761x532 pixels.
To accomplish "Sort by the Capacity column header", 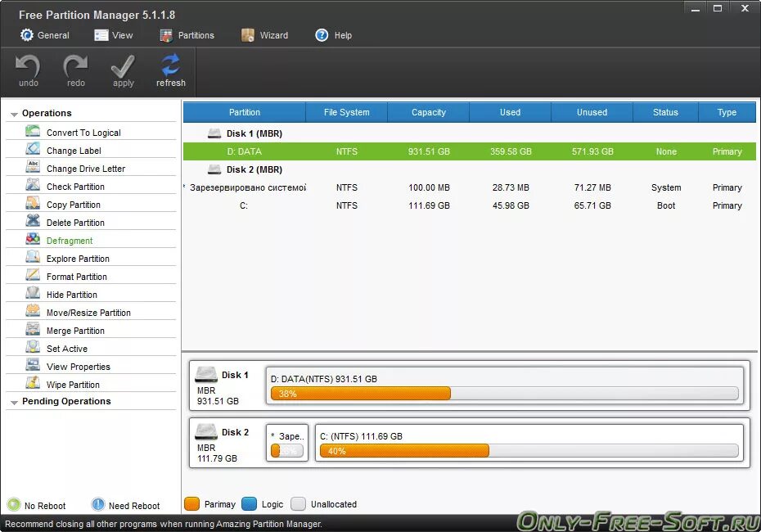I will 429,112.
